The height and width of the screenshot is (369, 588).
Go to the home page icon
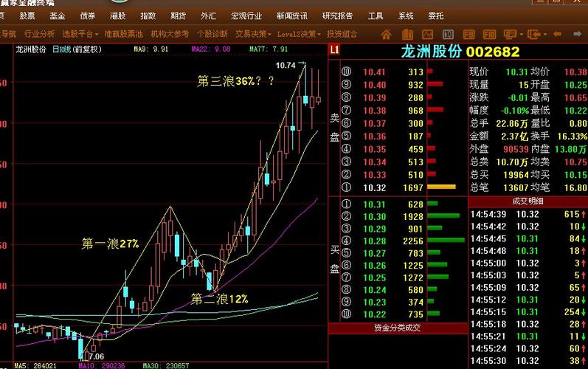(386, 35)
